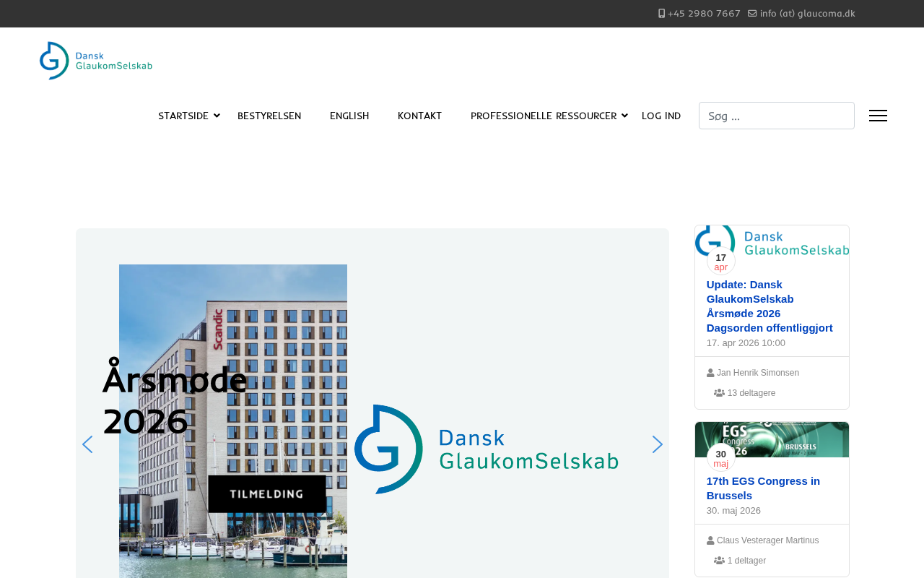
Task: Expand the Professionelle Ressourcer submenu arrow
Action: [624, 116]
